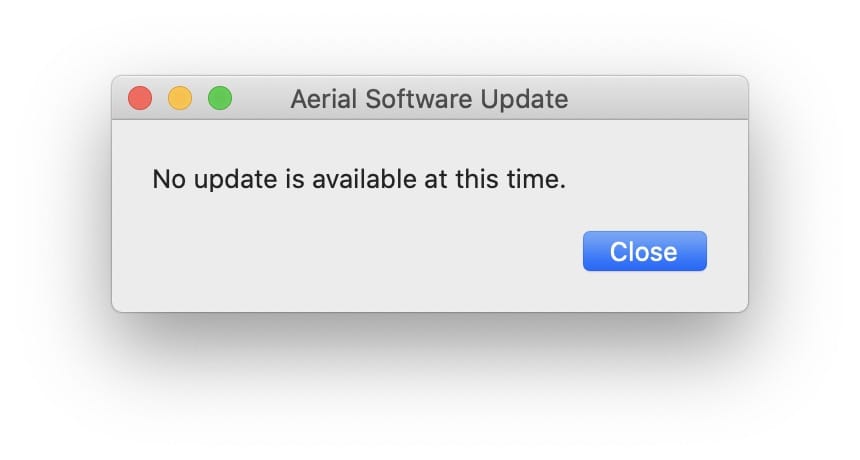This screenshot has height=460, width=860.
Task: Click the word 'at' in the message
Action: (x=436, y=179)
